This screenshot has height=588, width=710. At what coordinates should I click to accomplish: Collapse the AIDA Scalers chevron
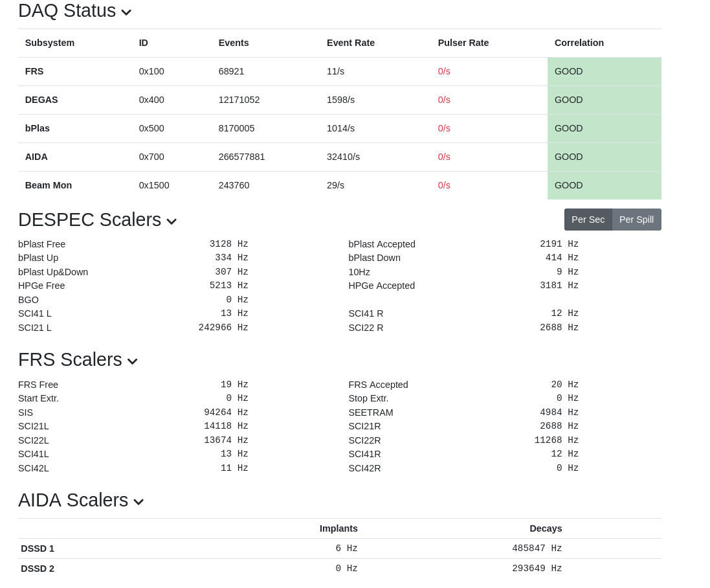point(139,501)
